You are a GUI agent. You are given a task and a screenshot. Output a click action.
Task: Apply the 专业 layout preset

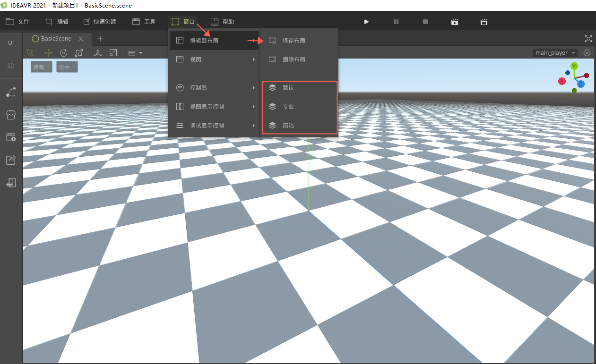tap(299, 107)
